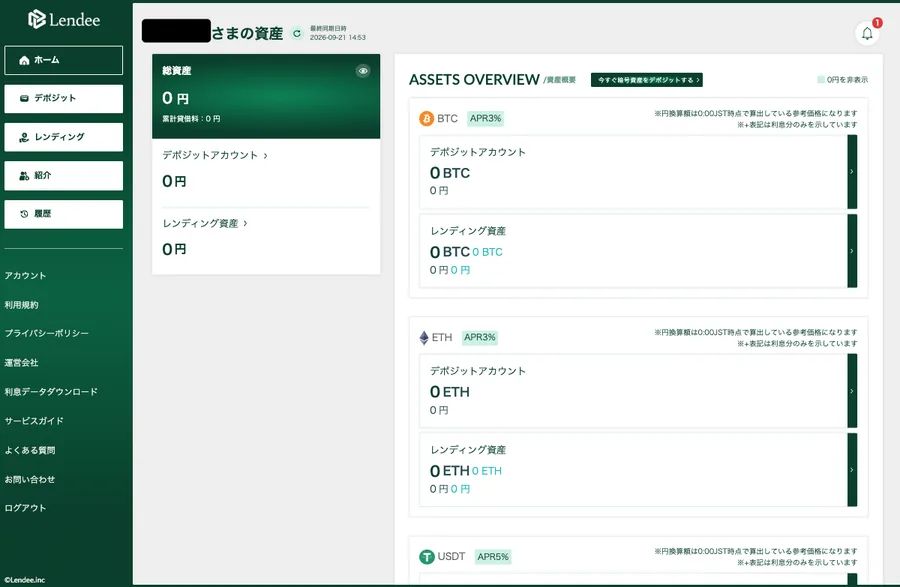Check the 0円を非表示 checkbox
The image size is (900, 587).
pyautogui.click(x=821, y=80)
